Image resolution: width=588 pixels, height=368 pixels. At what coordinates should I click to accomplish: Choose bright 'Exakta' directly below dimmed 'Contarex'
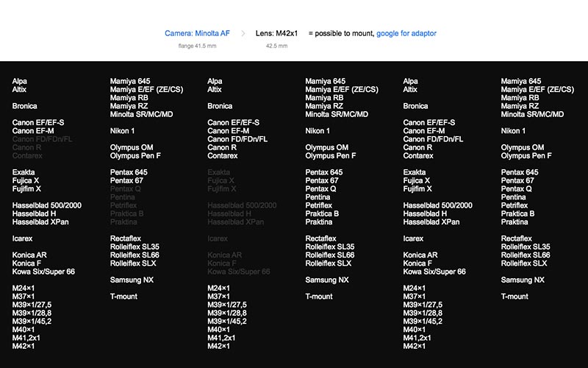(24, 172)
